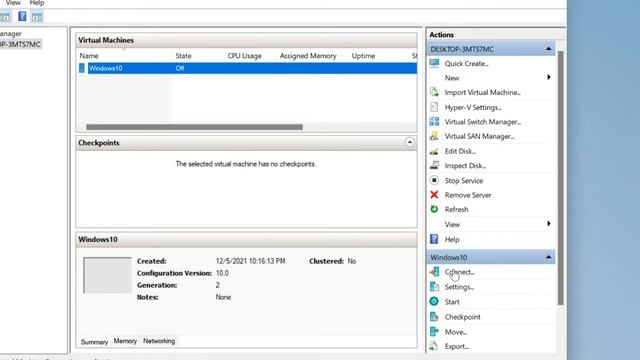Select the server node in left tree
The height and width of the screenshot is (360, 640).
pos(20,44)
